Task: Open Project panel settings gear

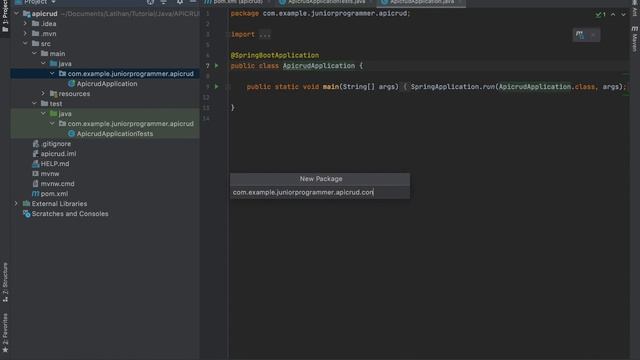Action: point(180,2)
